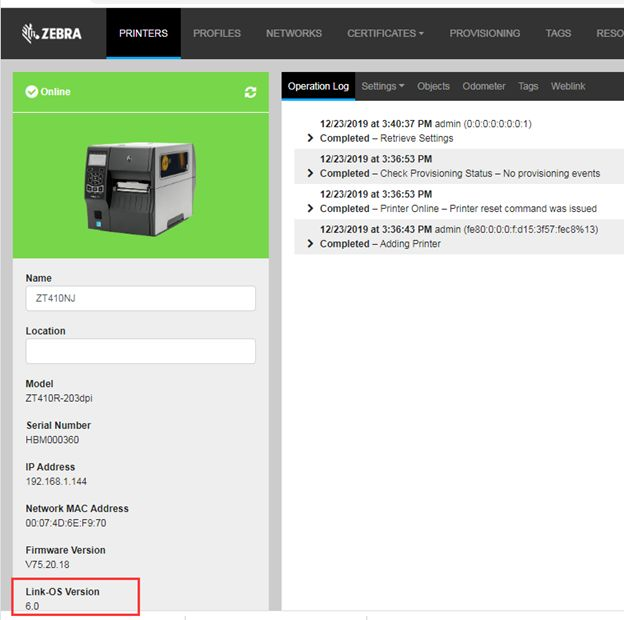Viewport: 624px width, 620px height.
Task: Expand the Adding Printer log entry
Action: [x=311, y=243]
